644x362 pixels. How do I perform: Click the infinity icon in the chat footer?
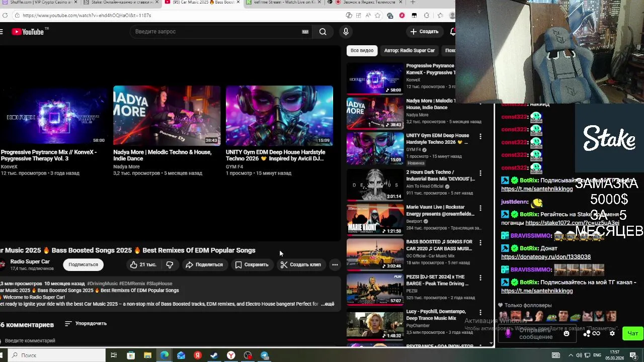coord(596,333)
